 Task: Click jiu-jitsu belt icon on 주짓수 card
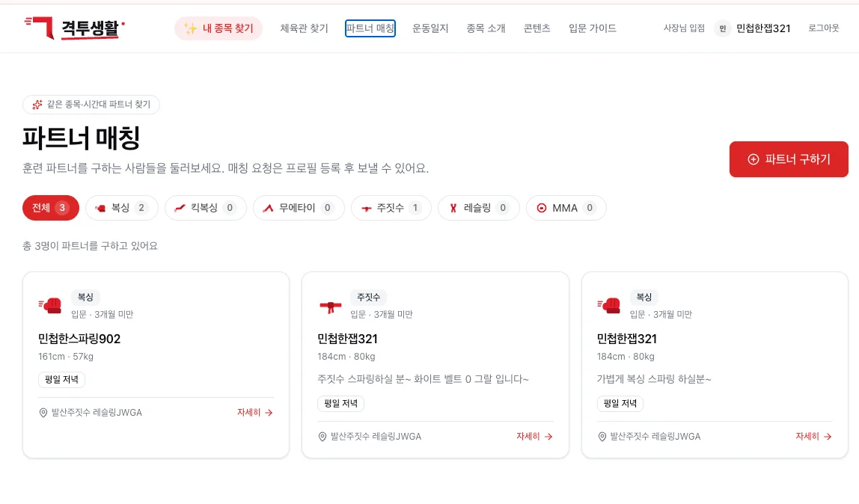(x=330, y=307)
